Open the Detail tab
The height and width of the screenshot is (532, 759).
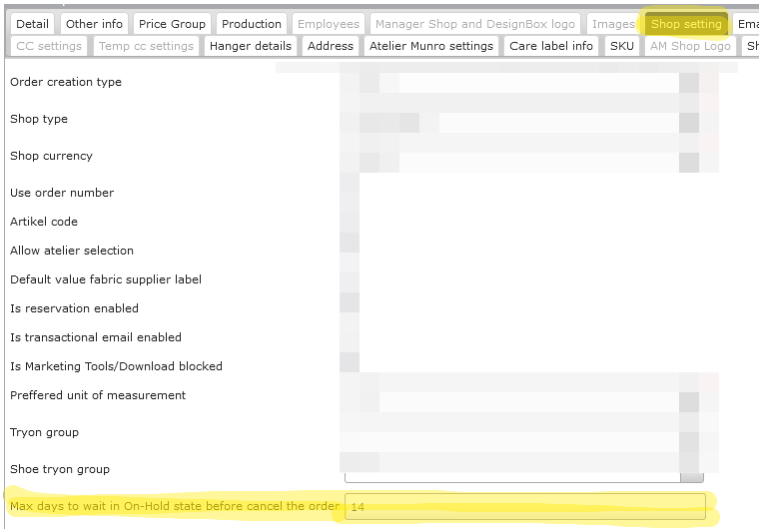coord(32,24)
